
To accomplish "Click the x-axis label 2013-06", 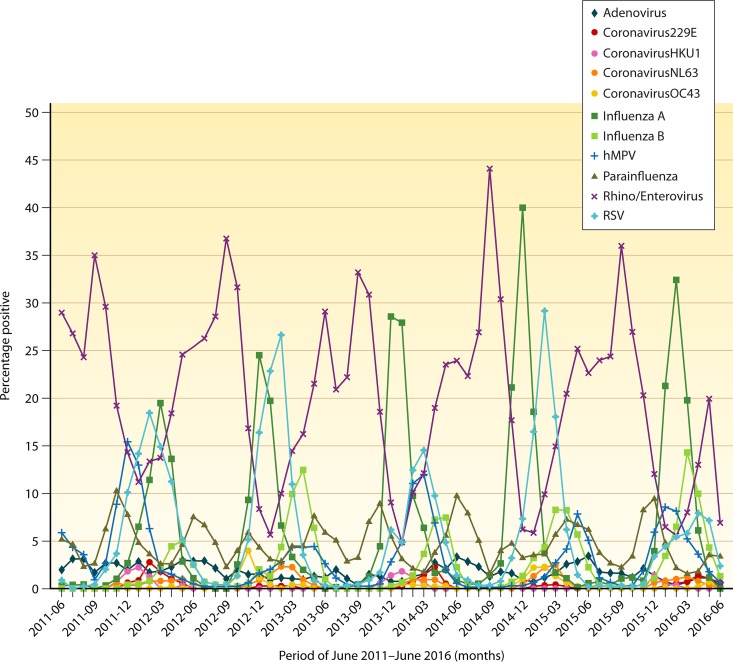I will (x=311, y=618).
